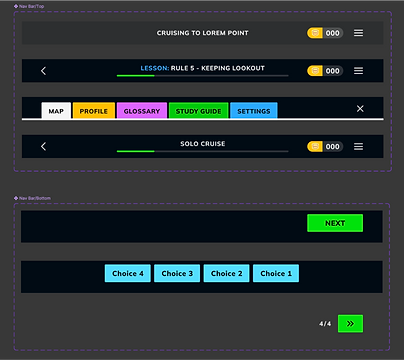Click the 4/4 page counter
The height and width of the screenshot is (360, 404).
(x=325, y=324)
